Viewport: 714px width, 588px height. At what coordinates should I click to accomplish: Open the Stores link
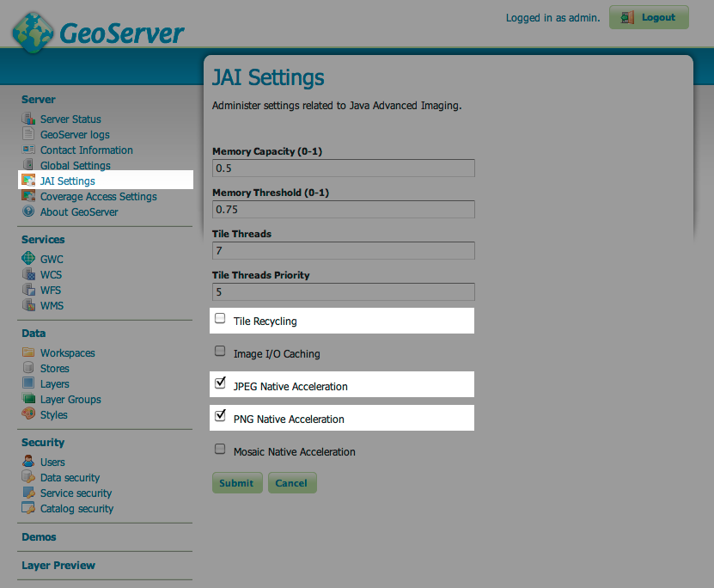coord(55,369)
